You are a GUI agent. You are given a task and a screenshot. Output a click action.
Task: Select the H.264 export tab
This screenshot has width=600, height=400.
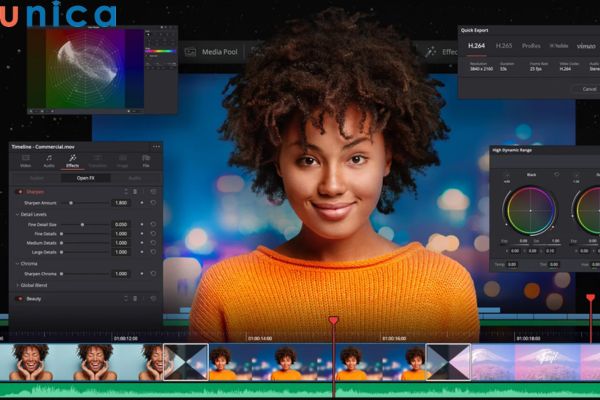pyautogui.click(x=476, y=46)
